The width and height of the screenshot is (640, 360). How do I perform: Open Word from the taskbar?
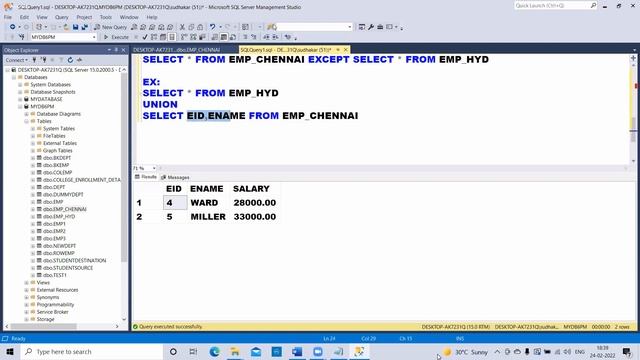click(x=297, y=351)
